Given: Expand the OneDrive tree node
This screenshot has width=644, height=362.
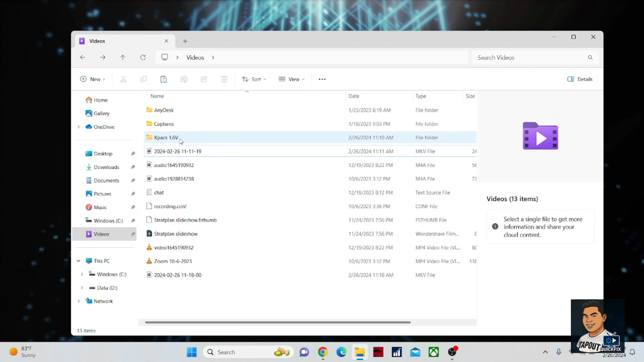Looking at the screenshot, I should [x=78, y=127].
